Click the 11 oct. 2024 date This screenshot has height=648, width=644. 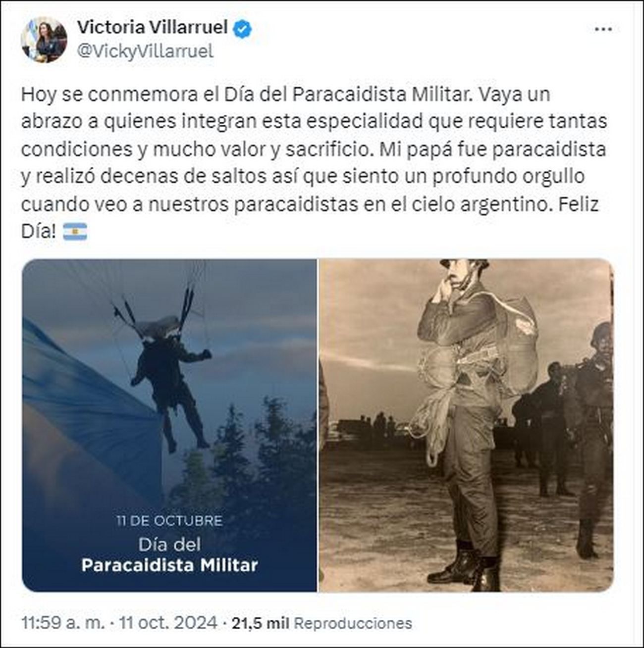pos(166,622)
